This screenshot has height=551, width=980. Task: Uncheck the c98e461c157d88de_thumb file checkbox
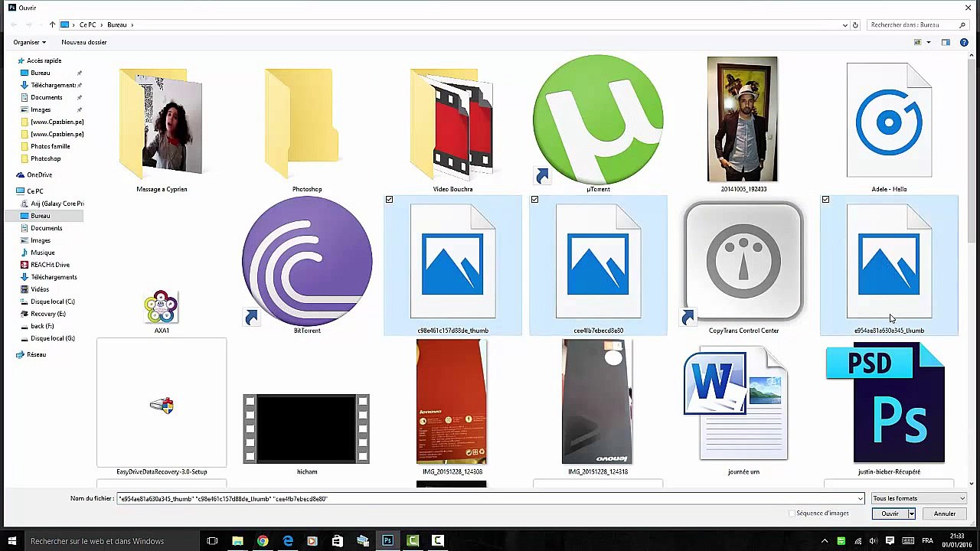[390, 200]
